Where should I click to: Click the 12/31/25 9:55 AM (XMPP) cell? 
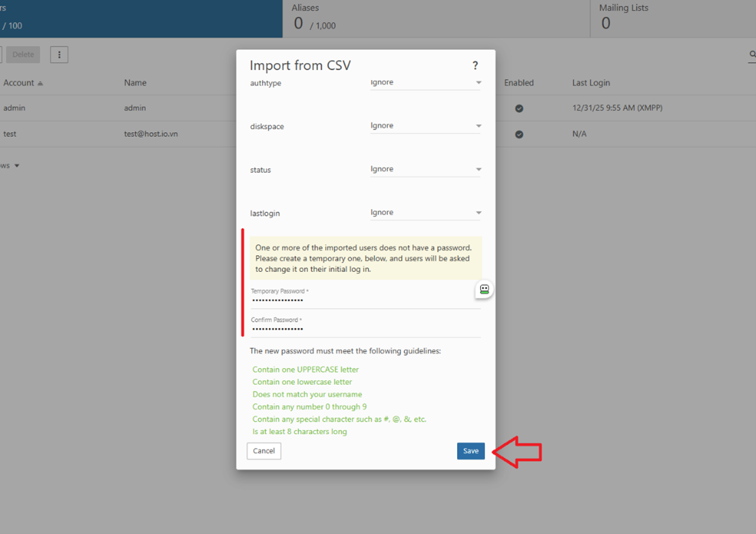[617, 108]
